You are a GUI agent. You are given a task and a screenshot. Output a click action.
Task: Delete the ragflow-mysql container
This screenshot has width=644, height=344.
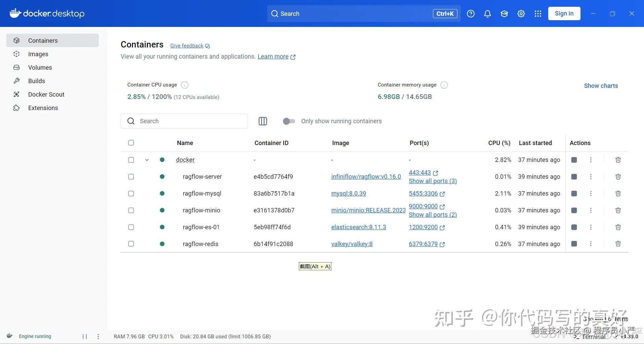pyautogui.click(x=618, y=194)
